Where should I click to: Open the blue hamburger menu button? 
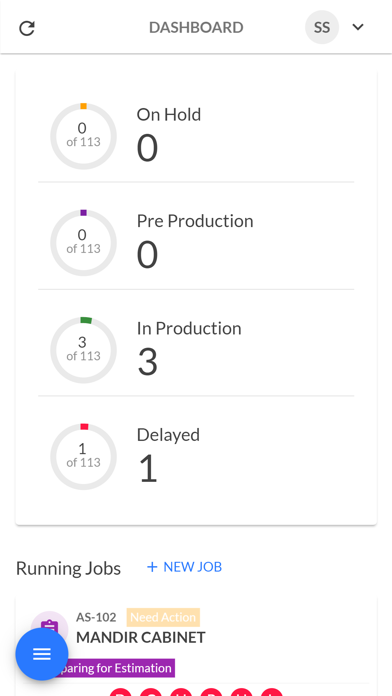(x=42, y=654)
